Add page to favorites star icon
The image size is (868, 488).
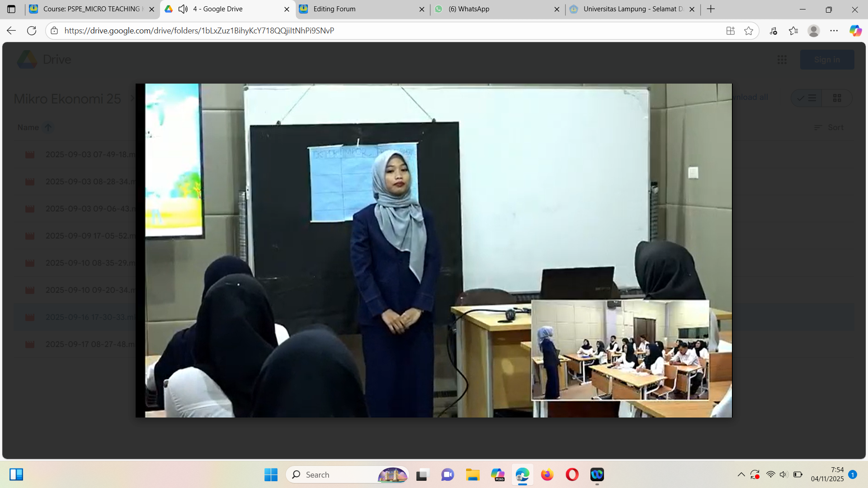[749, 31]
